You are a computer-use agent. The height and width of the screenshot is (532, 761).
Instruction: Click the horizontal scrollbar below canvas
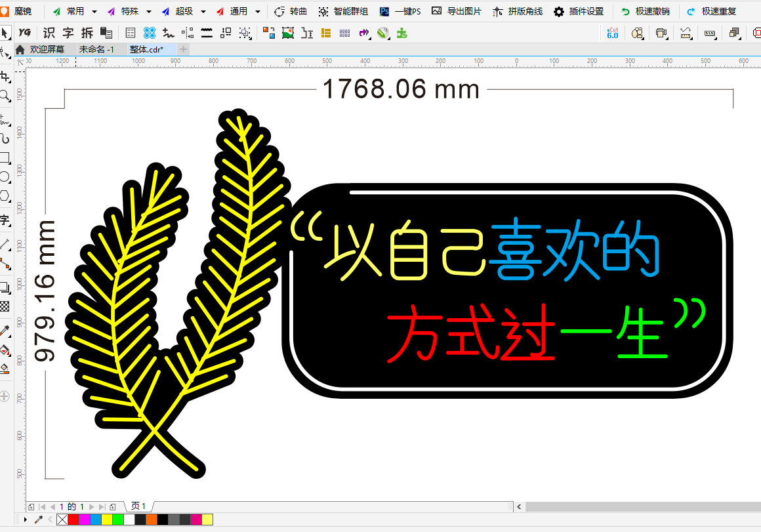tap(643, 506)
